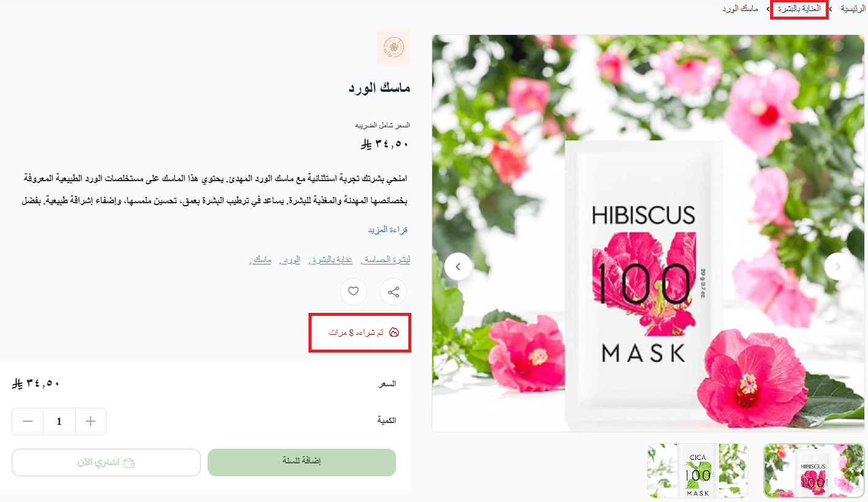Expand the description via قراءة المزيد
This screenshot has height=502, width=868.
(x=387, y=230)
